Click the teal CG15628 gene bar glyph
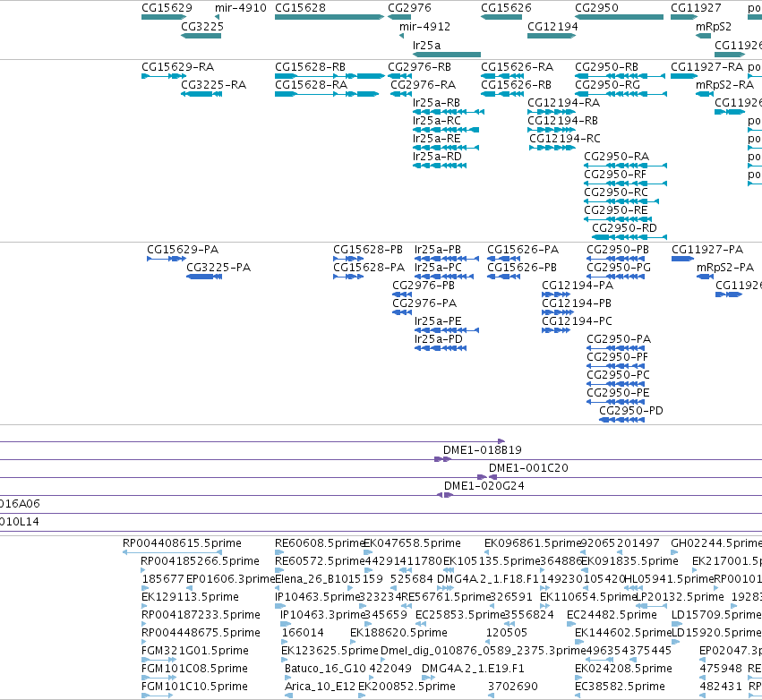762x700 pixels. 330,17
